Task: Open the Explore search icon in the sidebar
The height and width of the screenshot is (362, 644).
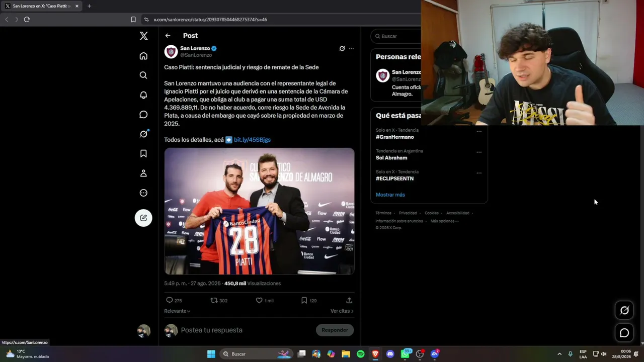Action: 143,75
